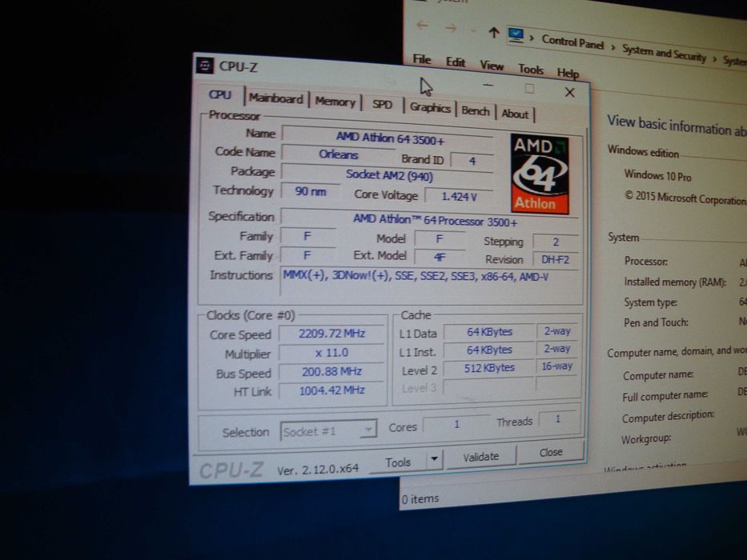
Task: Click the Level 2 16-way value
Action: coord(556,366)
